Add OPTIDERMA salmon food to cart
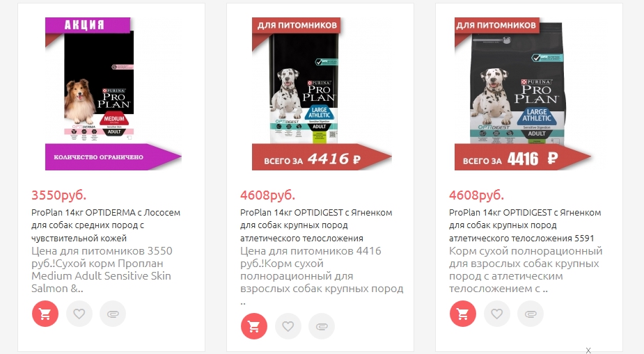The image size is (644, 354). pyautogui.click(x=45, y=314)
